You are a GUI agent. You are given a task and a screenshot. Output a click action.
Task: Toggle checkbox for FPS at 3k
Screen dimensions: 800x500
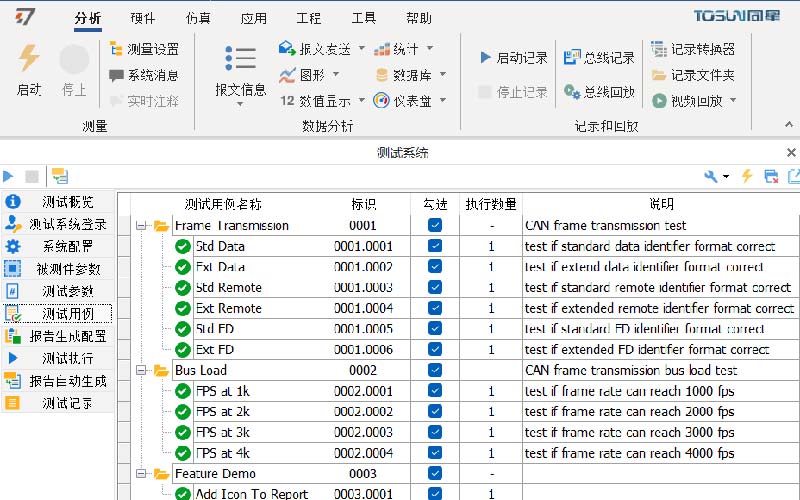(x=435, y=433)
